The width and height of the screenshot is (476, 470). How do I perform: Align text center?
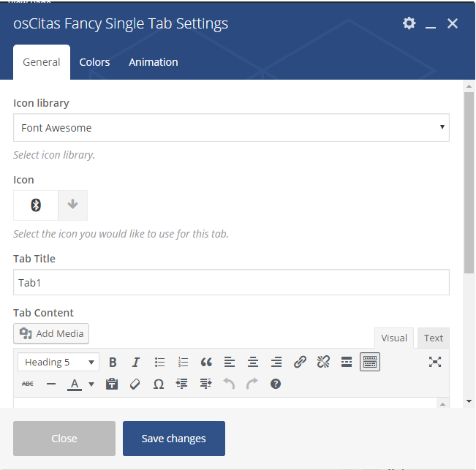pos(253,362)
